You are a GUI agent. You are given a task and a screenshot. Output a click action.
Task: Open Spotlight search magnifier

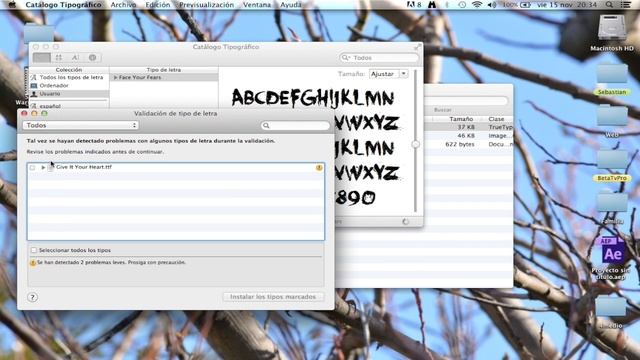coord(609,4)
